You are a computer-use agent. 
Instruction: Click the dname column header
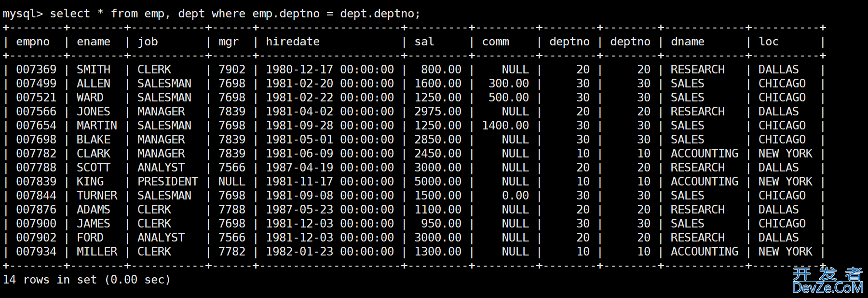coord(688,42)
